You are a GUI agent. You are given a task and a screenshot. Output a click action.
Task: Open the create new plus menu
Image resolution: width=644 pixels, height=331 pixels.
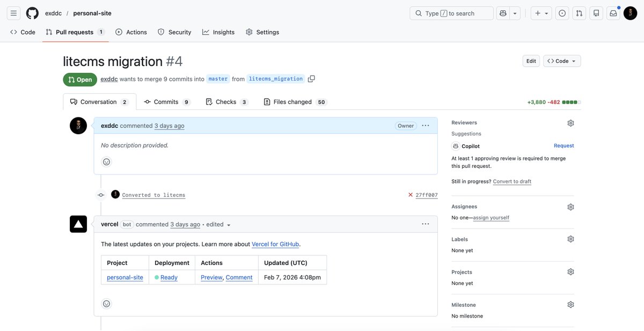coord(541,13)
